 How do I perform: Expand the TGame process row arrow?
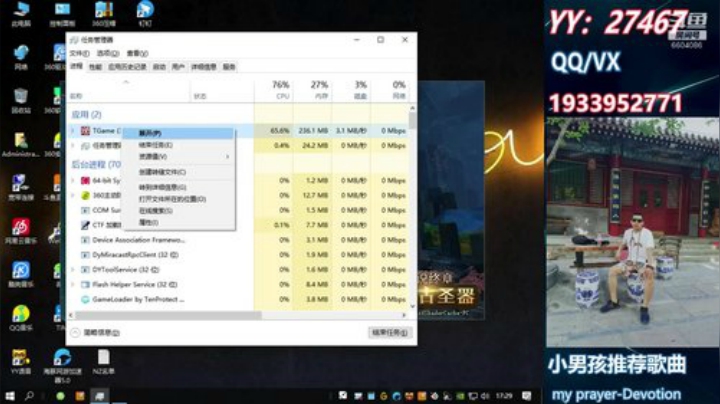(73, 131)
